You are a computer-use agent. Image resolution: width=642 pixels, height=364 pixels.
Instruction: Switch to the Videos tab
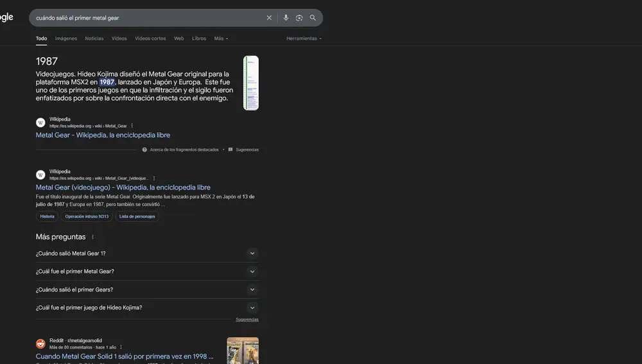pos(119,39)
